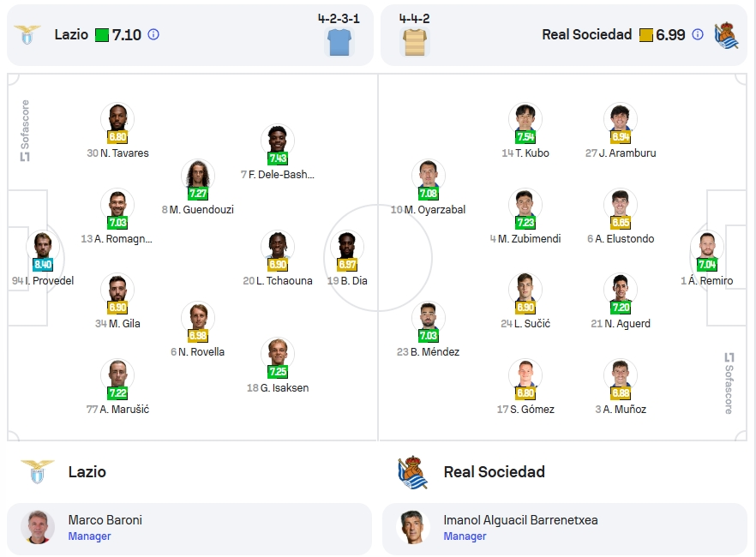The height and width of the screenshot is (557, 756).
Task: Open B. Dia striker player photo
Action: 346,246
